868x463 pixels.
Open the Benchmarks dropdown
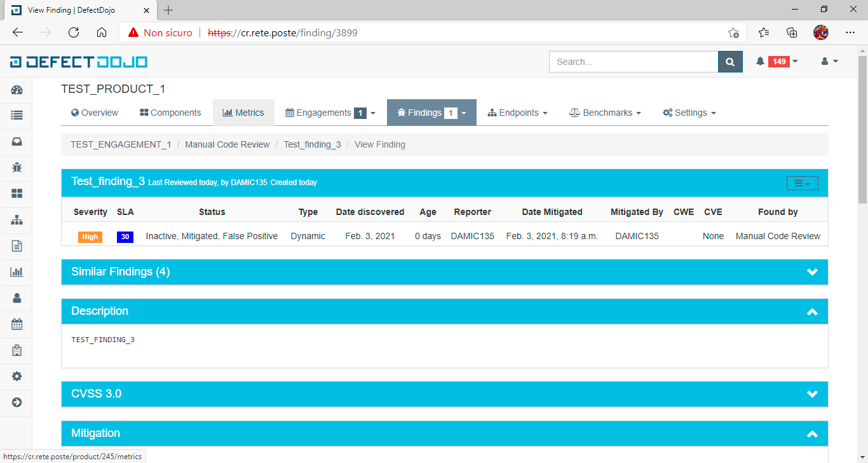click(604, 112)
